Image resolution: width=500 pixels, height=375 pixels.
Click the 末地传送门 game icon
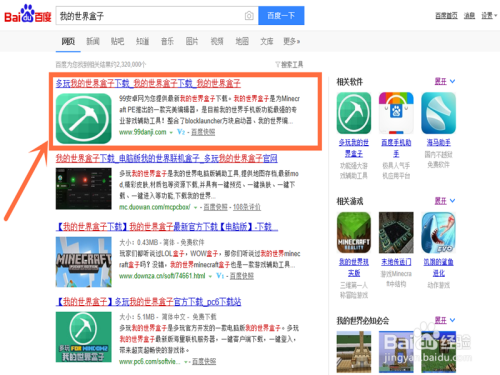pos(396,233)
